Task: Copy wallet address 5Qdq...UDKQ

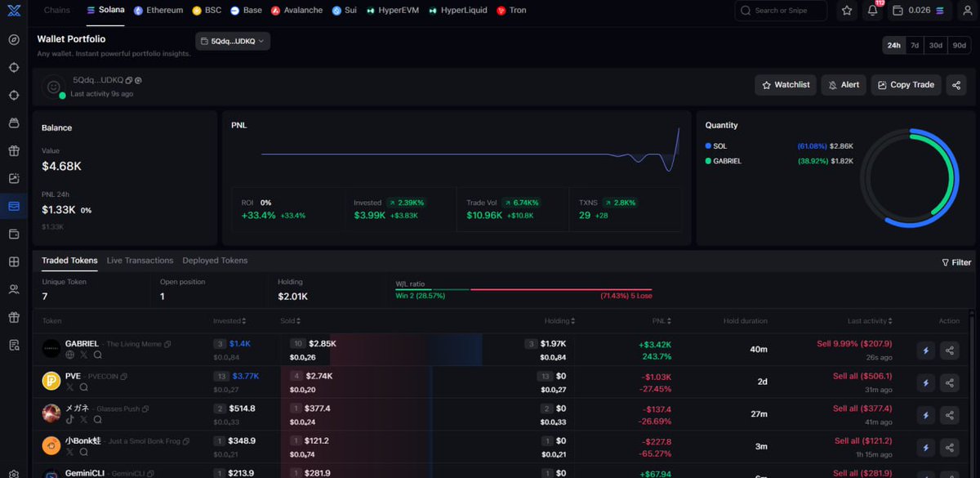Action: 130,80
